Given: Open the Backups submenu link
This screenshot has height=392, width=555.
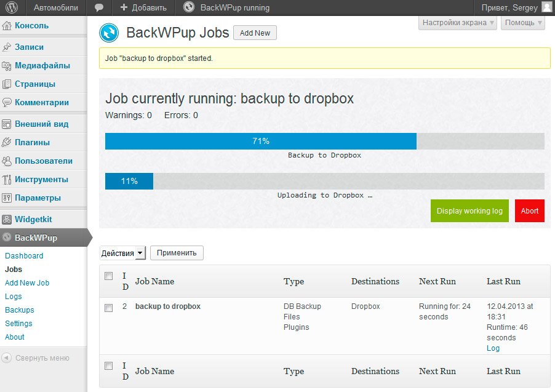Looking at the screenshot, I should click(x=20, y=310).
